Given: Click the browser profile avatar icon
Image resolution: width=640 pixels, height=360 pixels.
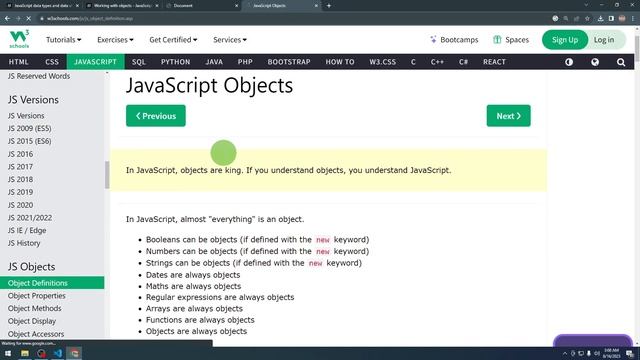Looking at the screenshot, I should [x=622, y=18].
